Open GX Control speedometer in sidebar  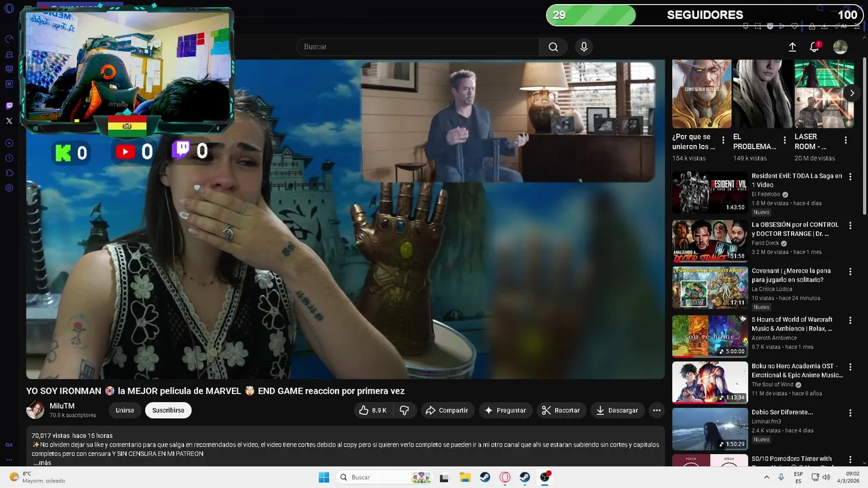pos(9,39)
